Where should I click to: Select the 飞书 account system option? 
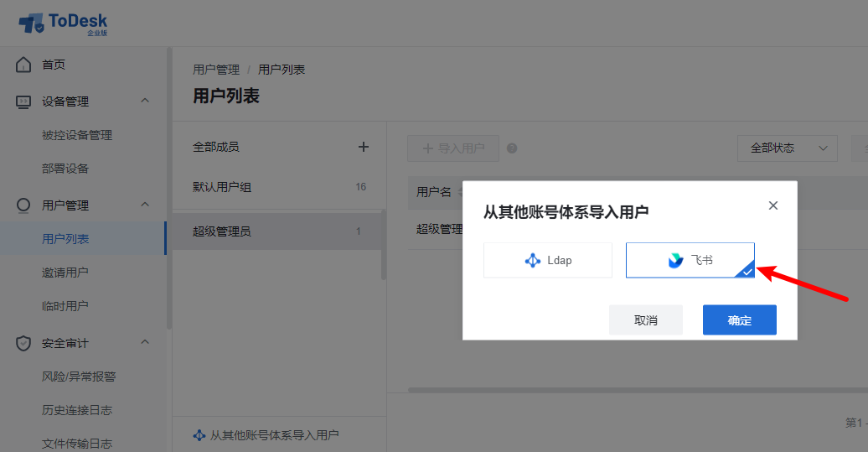tap(690, 260)
